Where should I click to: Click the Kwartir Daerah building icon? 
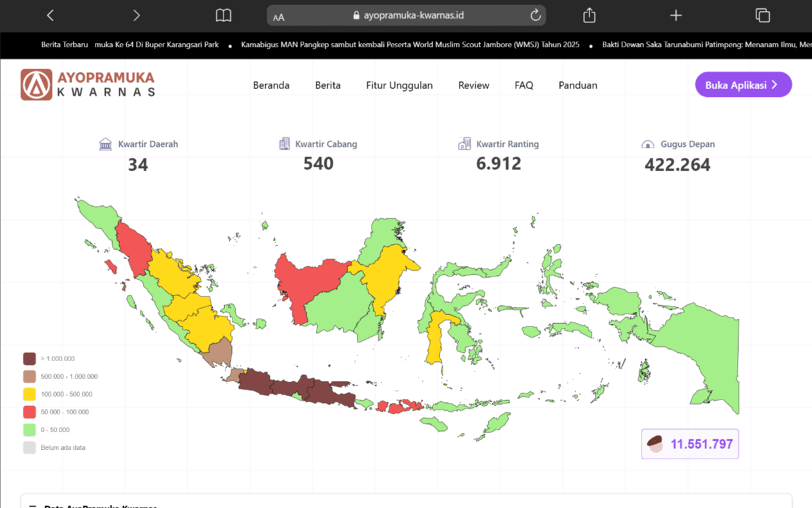pos(105,144)
